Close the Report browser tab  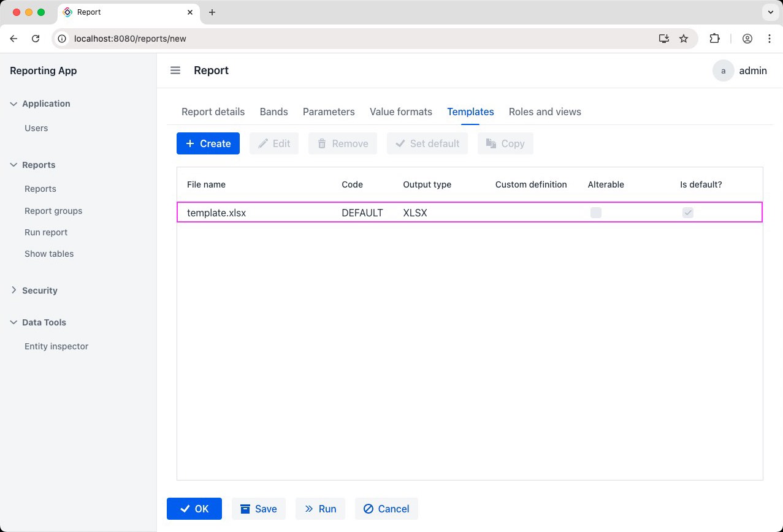[x=191, y=12]
